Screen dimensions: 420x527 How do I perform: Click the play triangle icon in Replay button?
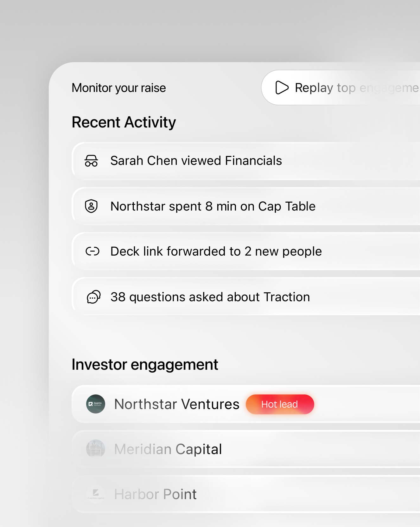pyautogui.click(x=282, y=88)
